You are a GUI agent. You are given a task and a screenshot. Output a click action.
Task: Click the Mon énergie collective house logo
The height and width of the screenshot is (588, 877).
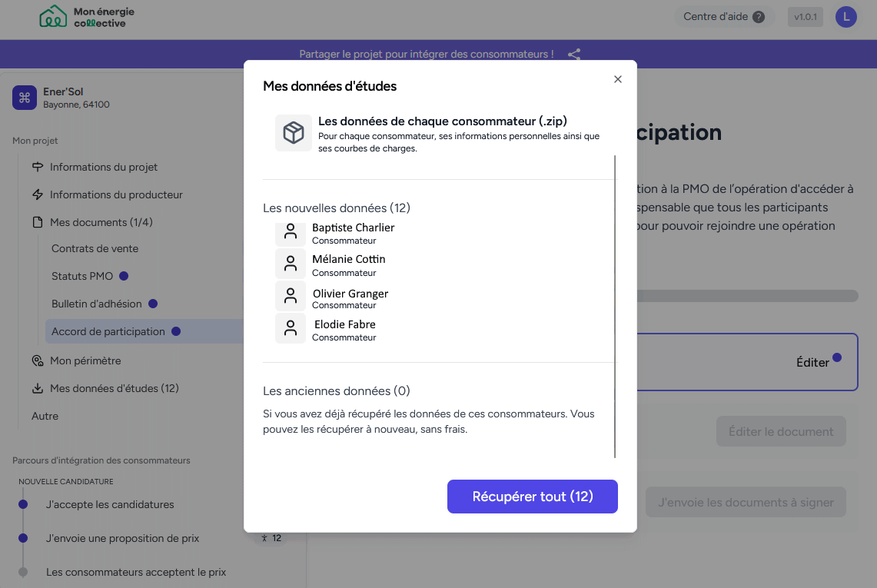(53, 16)
